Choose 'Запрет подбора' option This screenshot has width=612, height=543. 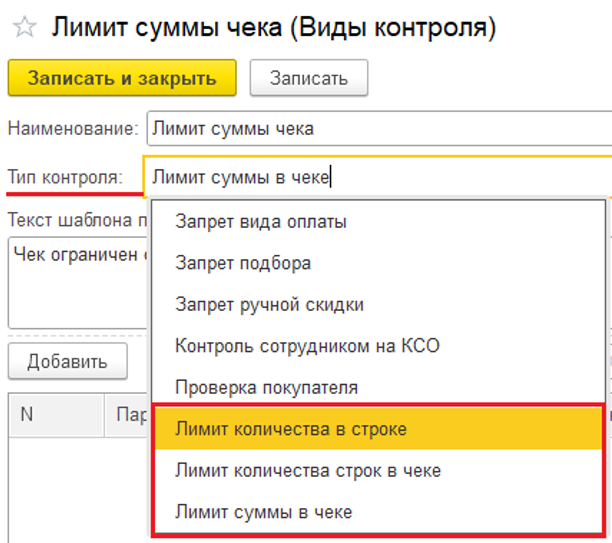(242, 263)
